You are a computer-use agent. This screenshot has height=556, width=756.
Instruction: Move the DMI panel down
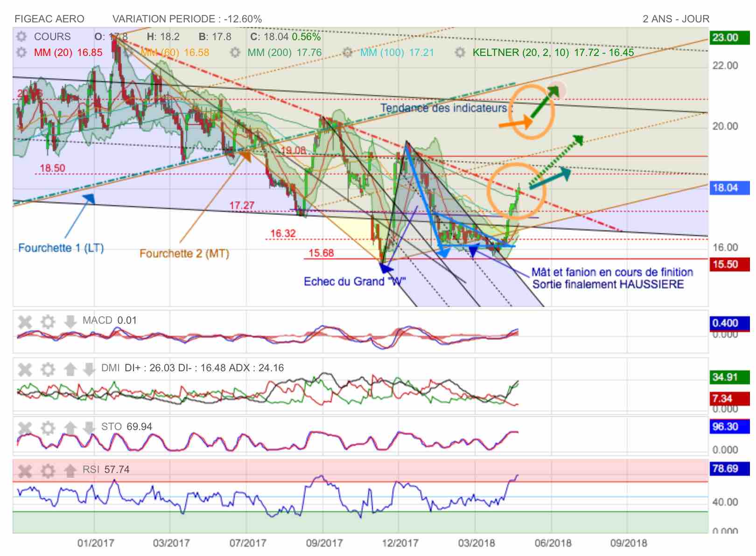pos(89,369)
